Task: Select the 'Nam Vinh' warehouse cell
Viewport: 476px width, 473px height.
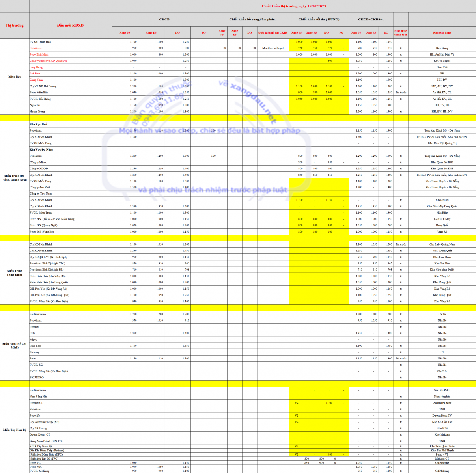Action: 442,67
